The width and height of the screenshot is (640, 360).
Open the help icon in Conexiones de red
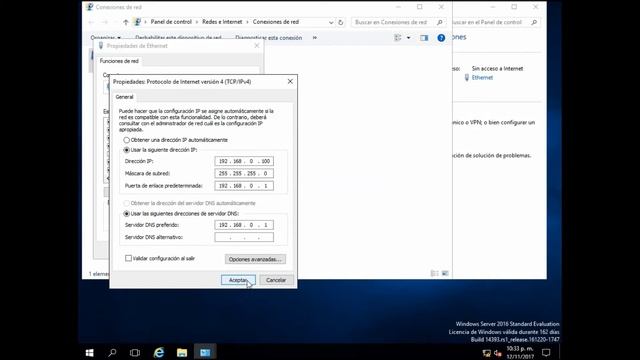coord(441,38)
